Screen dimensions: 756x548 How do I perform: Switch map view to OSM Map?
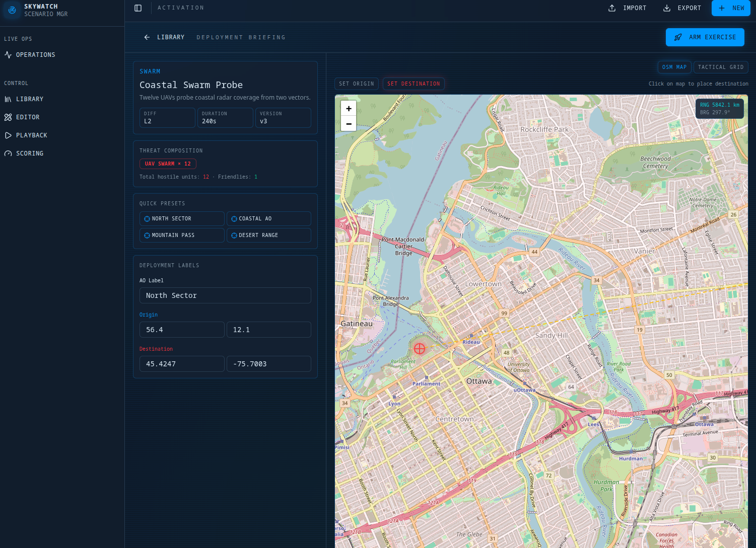tap(674, 67)
